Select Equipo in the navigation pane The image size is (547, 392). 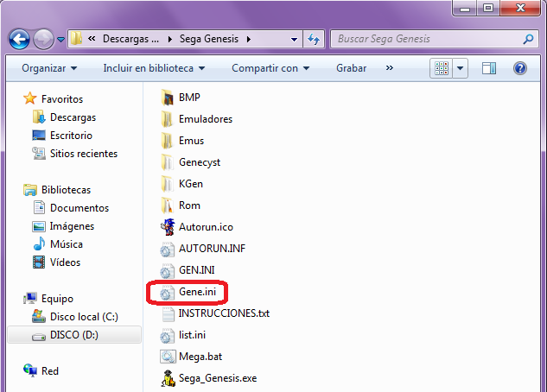click(x=57, y=299)
